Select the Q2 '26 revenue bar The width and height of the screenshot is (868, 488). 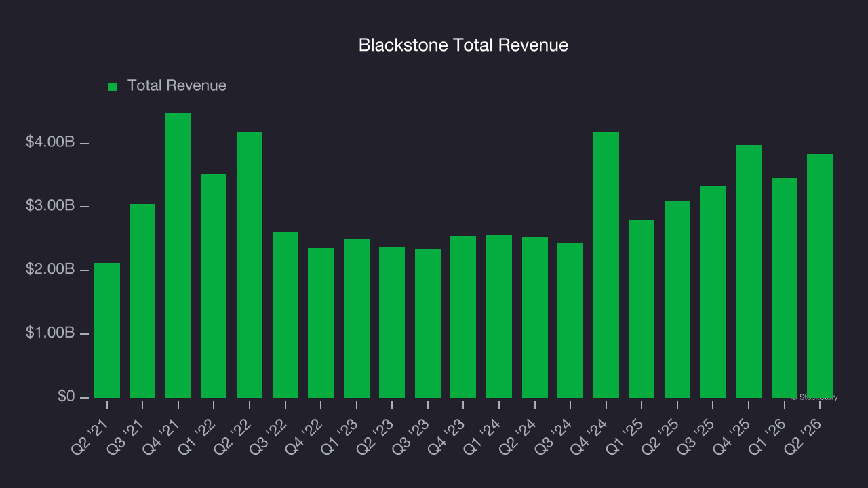pyautogui.click(x=820, y=276)
